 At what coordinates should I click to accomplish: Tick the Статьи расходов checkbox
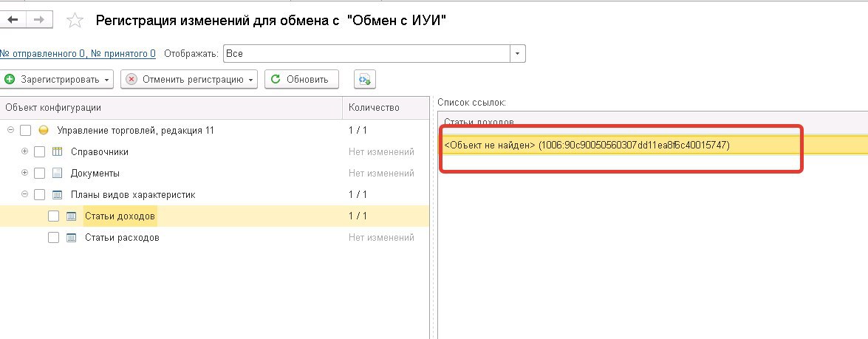(53, 238)
